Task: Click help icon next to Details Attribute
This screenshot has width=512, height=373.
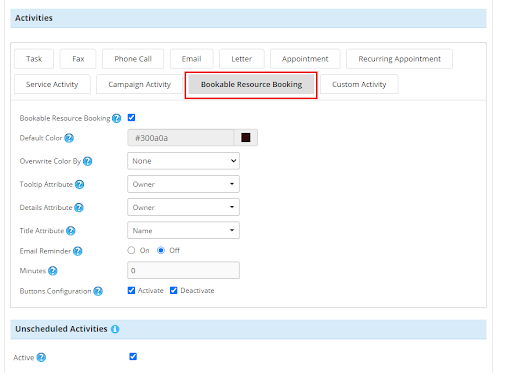Action: click(79, 208)
